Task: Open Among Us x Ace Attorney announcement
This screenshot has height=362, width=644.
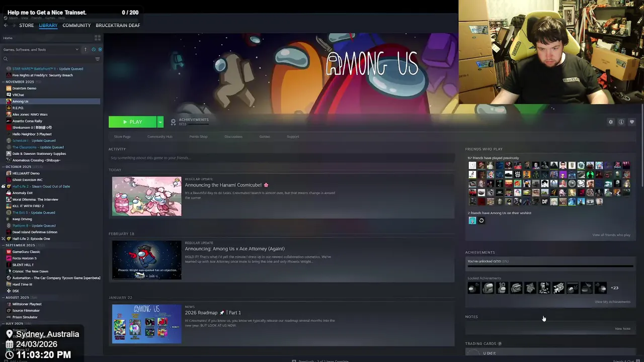Action: click(x=234, y=248)
